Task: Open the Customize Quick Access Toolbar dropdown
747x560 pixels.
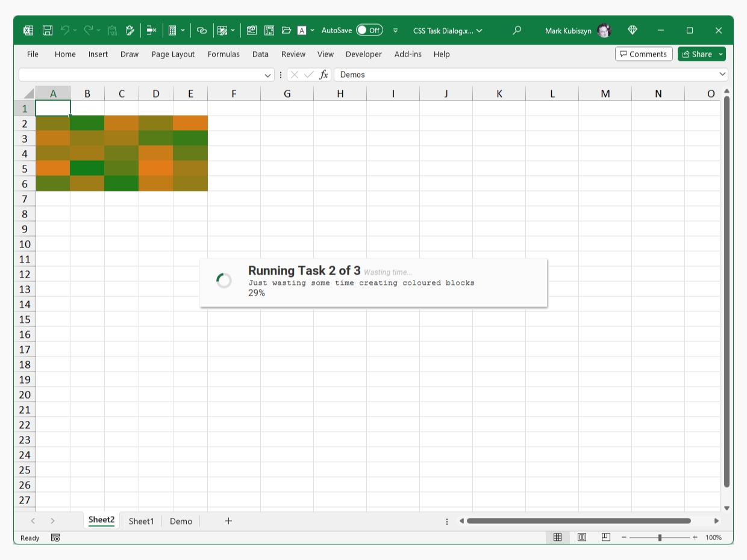Action: (395, 30)
